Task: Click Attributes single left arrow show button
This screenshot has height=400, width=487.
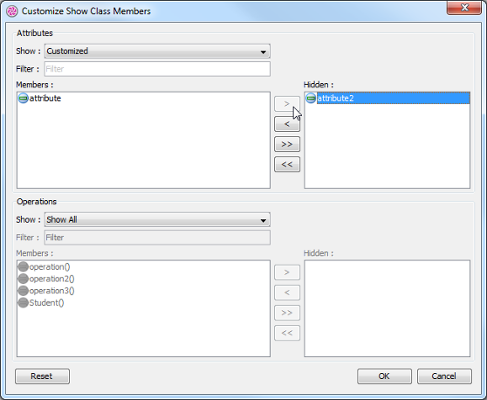Action: [287, 124]
